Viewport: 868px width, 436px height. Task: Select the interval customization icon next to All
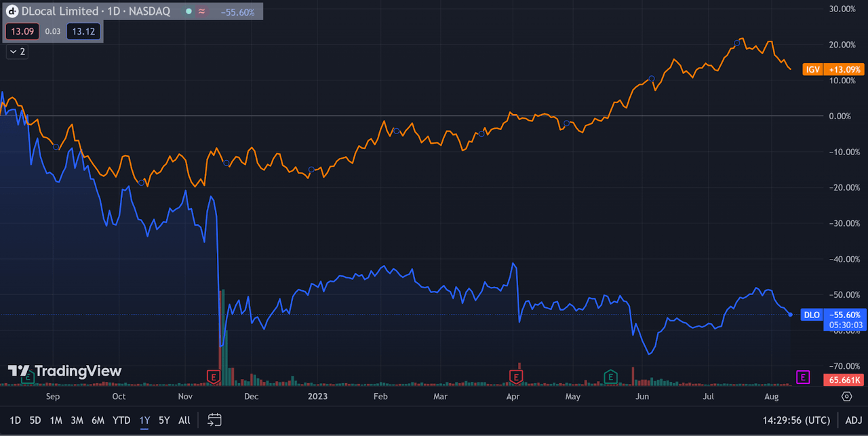click(214, 420)
